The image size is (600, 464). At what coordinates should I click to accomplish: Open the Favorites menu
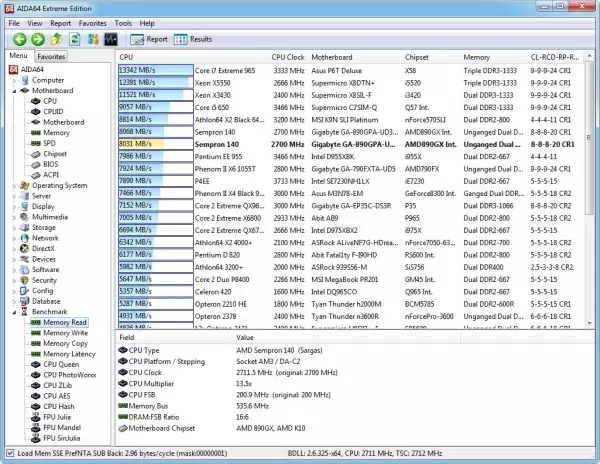point(93,23)
